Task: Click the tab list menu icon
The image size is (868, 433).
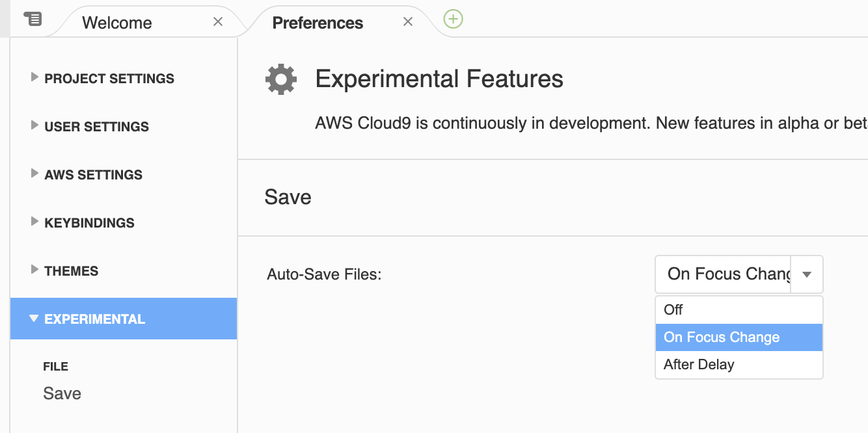Action: (33, 20)
